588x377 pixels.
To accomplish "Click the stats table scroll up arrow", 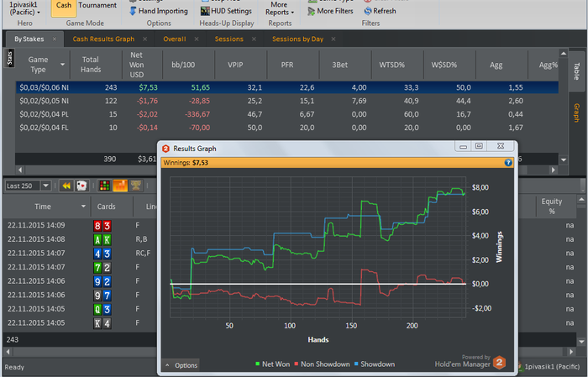I will tap(564, 54).
